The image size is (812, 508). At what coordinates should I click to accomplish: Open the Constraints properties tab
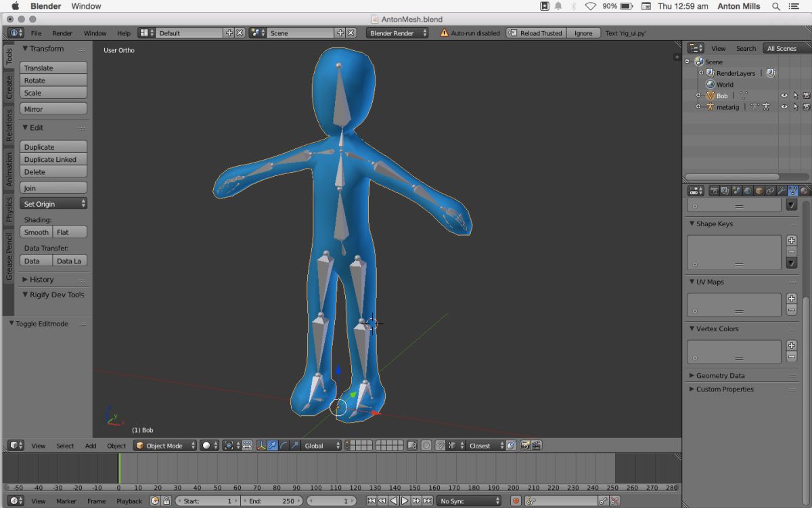(x=771, y=191)
